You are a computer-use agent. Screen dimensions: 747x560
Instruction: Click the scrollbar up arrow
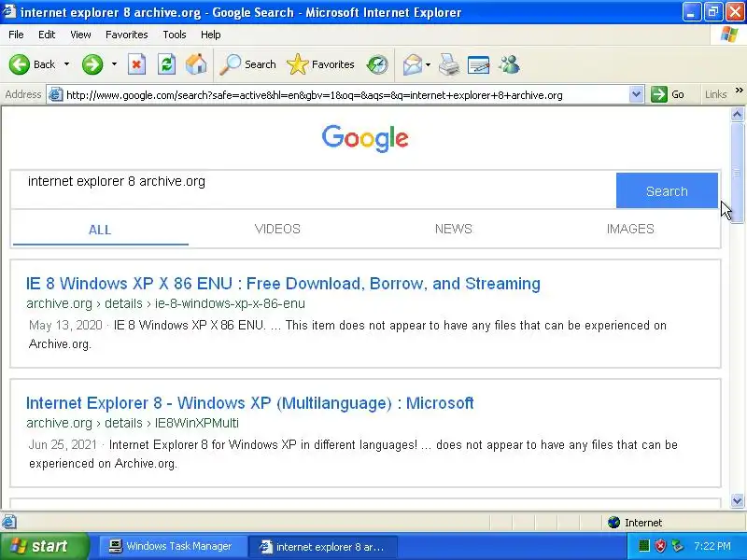pyautogui.click(x=737, y=114)
